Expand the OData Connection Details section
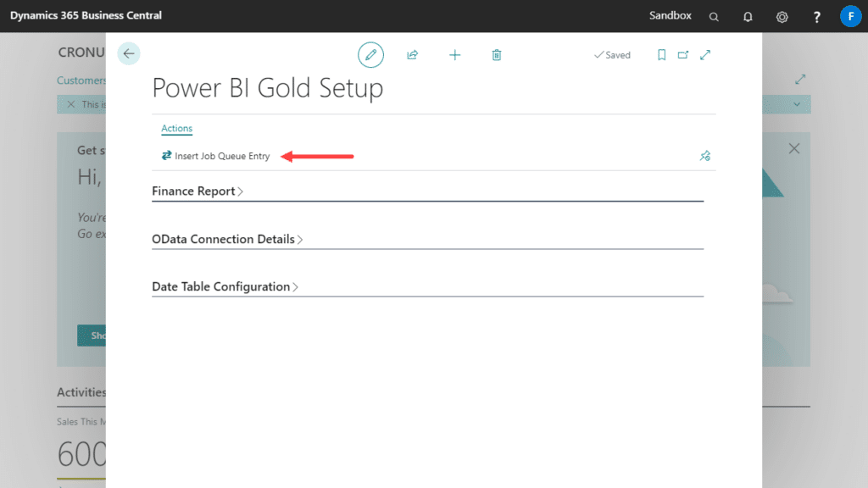This screenshot has width=868, height=488. pos(224,239)
